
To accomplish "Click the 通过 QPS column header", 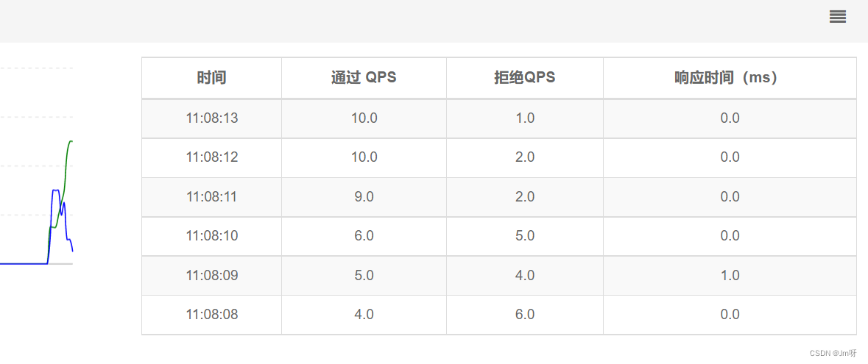I will pyautogui.click(x=364, y=78).
